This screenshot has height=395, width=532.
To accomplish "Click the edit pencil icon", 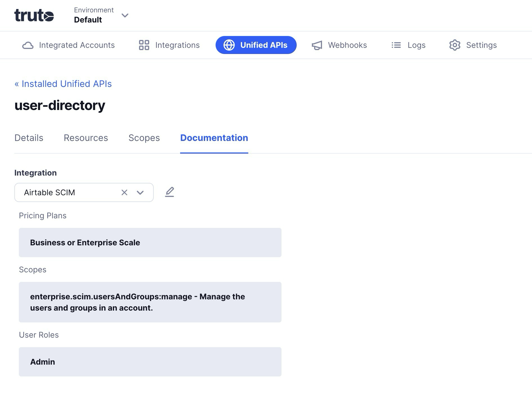I will [x=169, y=192].
